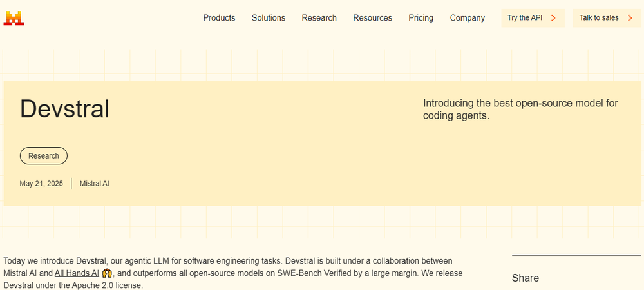Click the Share heading
The image size is (644, 290).
coord(526,278)
